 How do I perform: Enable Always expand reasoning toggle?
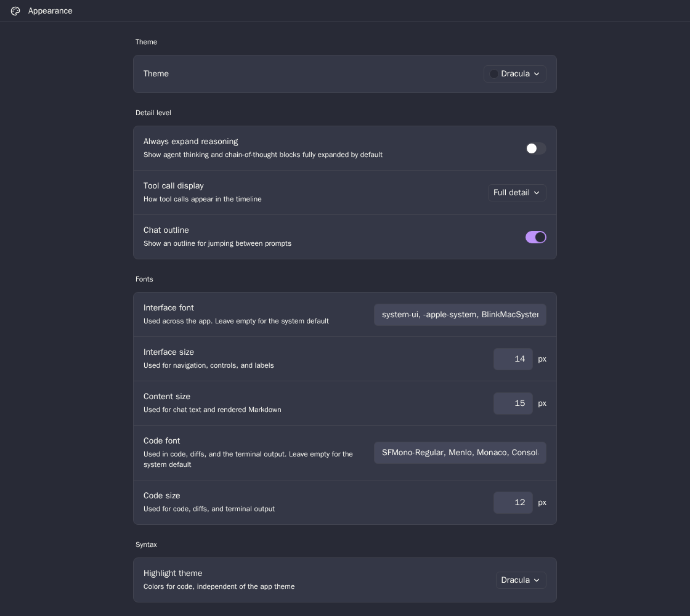pyautogui.click(x=535, y=148)
